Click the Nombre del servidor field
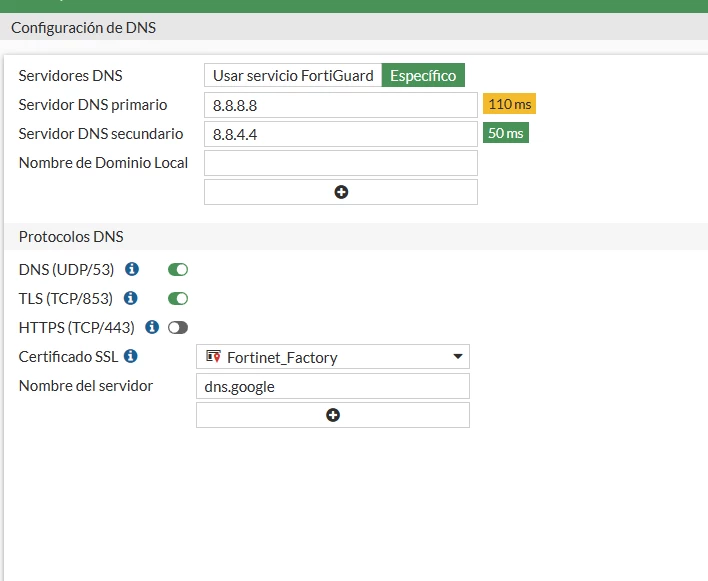 click(333, 386)
